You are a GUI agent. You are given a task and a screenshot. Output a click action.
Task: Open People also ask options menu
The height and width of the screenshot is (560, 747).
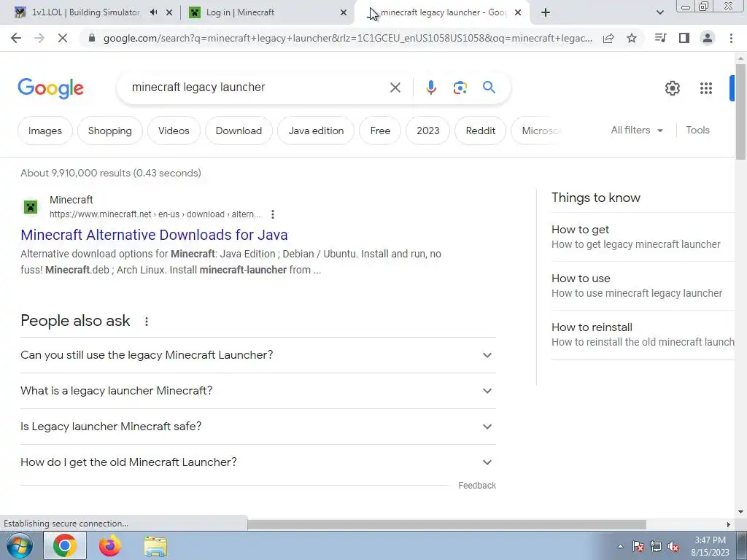click(x=146, y=322)
